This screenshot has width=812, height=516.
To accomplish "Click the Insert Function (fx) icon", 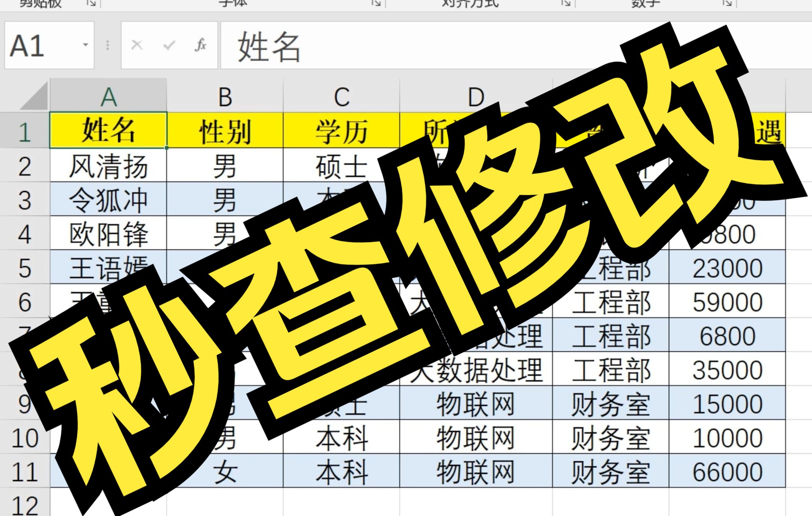I will (x=200, y=46).
